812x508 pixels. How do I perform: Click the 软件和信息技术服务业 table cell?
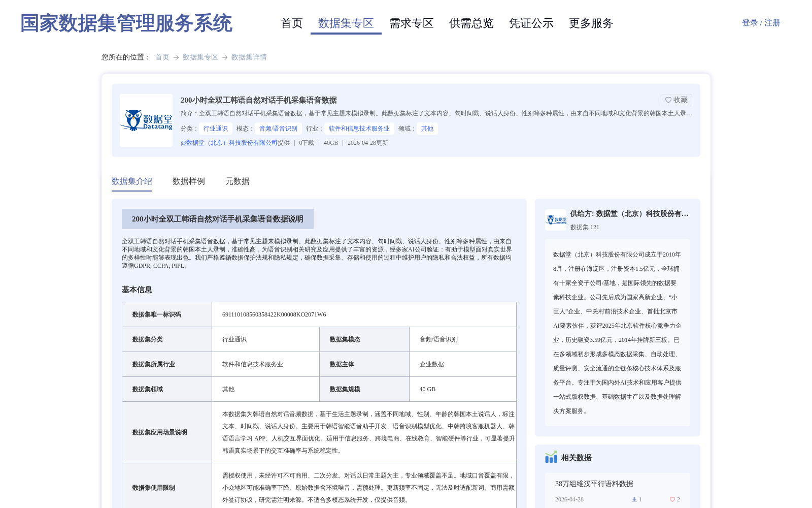pos(265,364)
